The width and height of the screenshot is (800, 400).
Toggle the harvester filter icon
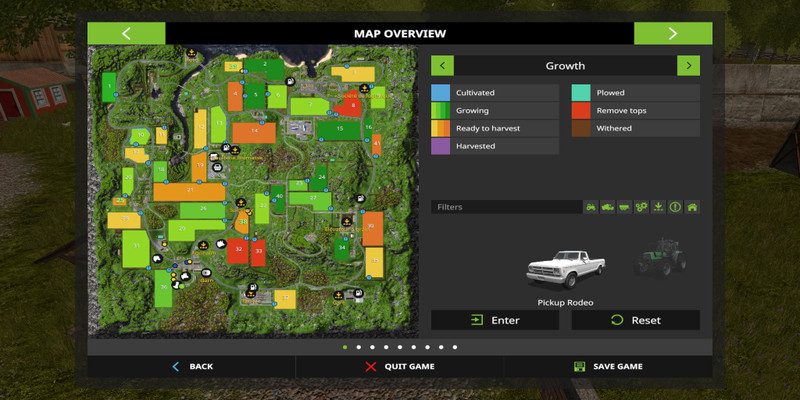608,207
